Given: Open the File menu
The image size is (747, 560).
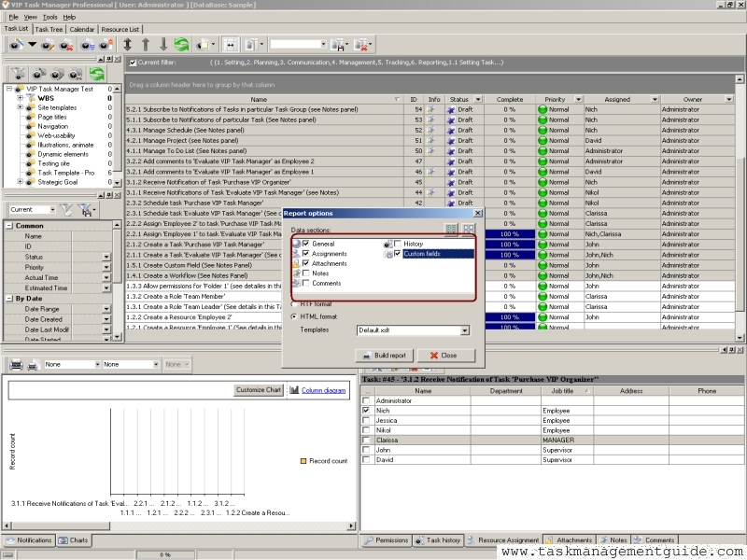Looking at the screenshot, I should point(13,17).
